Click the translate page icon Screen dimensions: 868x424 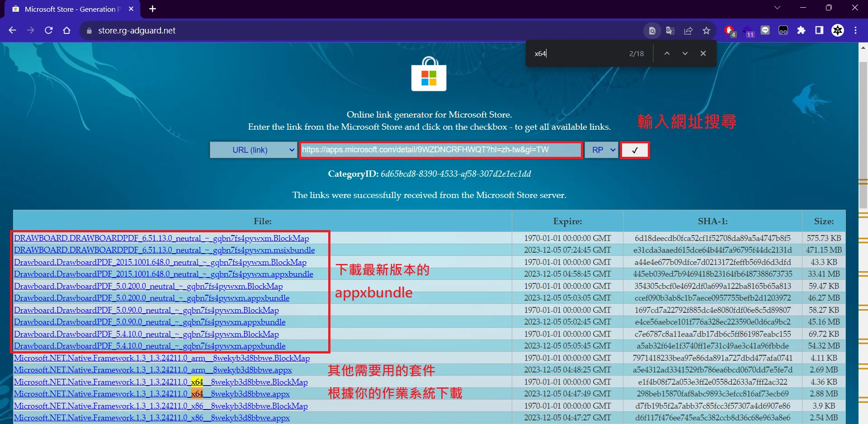tap(670, 30)
